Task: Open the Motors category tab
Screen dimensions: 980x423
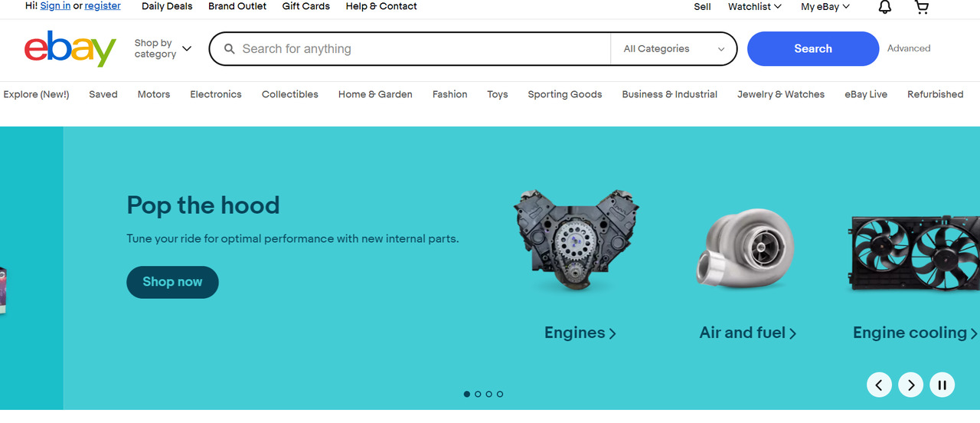Action: (154, 94)
